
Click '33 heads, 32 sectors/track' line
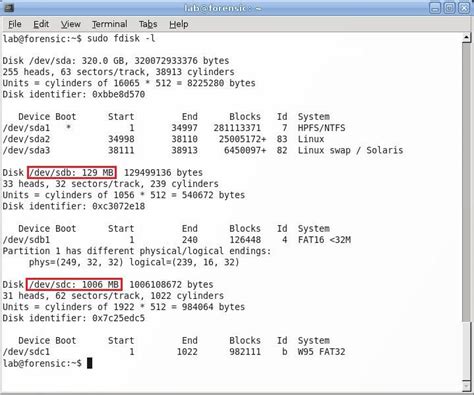[110, 184]
